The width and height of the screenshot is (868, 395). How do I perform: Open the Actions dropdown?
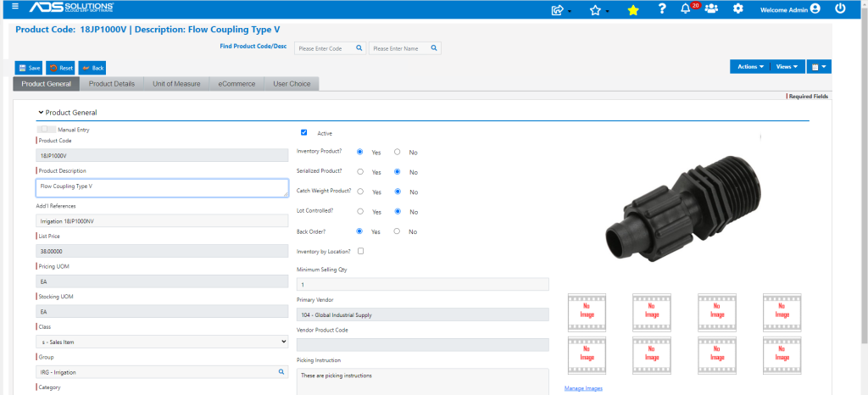point(750,66)
